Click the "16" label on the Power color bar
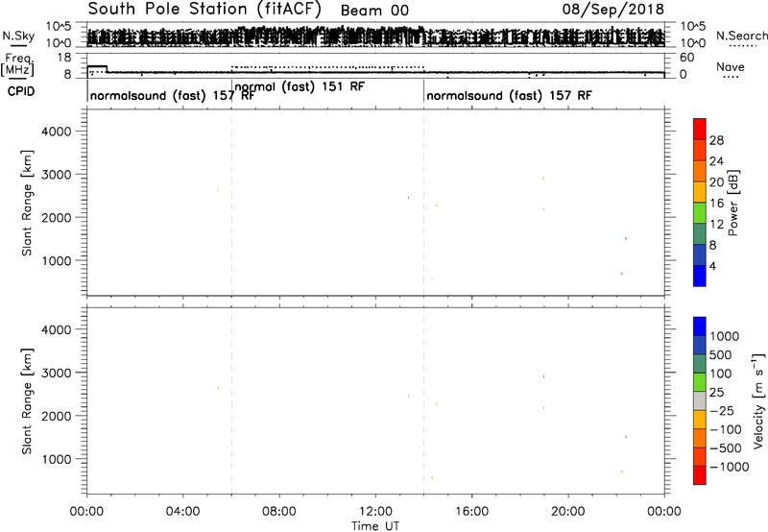This screenshot has width=768, height=532. coord(716,204)
